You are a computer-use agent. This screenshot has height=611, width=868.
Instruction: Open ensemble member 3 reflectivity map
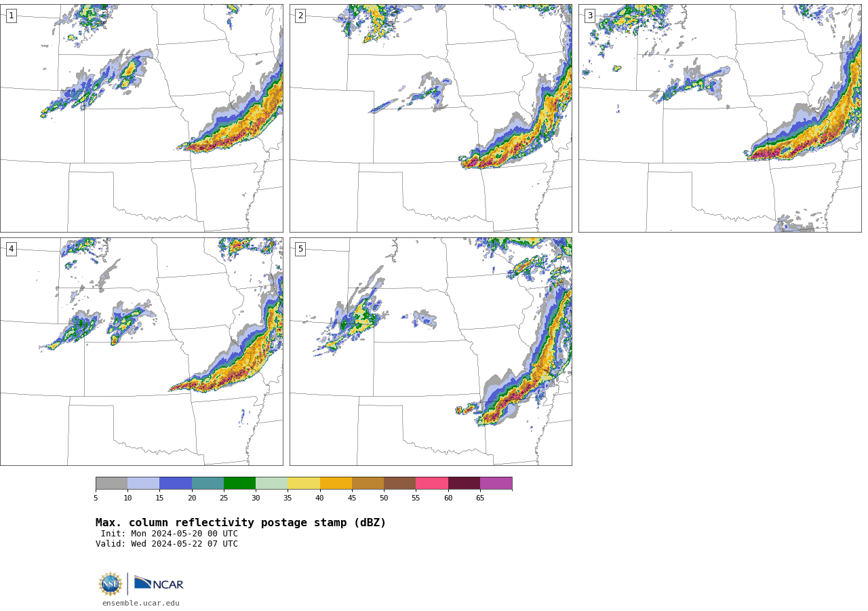click(720, 118)
